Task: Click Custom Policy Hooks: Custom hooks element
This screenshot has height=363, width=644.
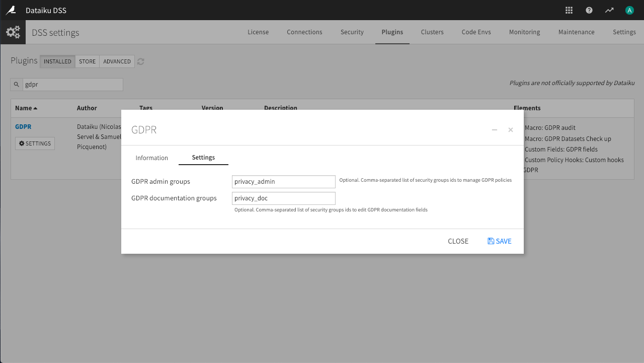Action: (574, 160)
